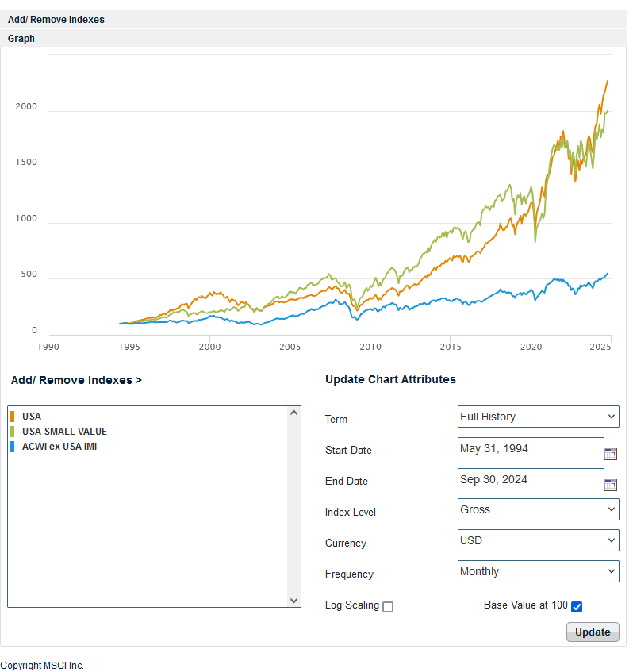The height and width of the screenshot is (672, 633).
Task: Open the Currency dropdown
Action: pos(538,540)
